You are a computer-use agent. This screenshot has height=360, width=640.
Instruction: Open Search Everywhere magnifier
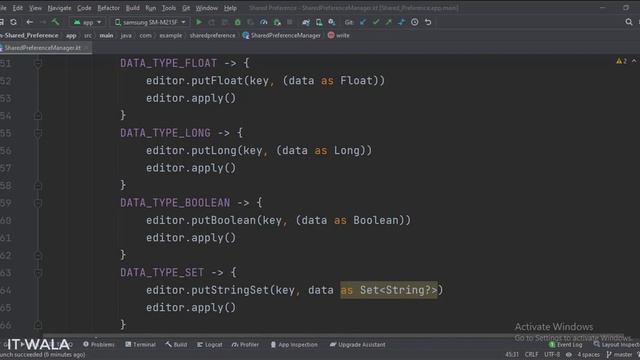629,22
